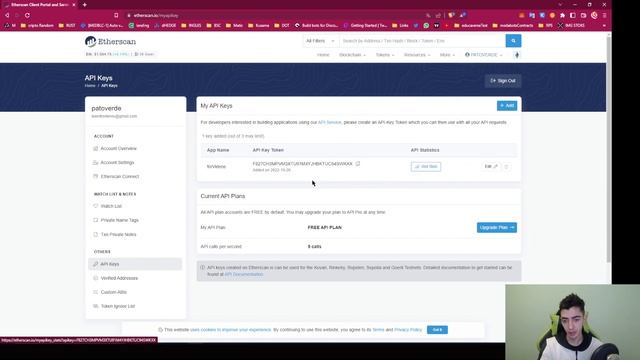Click the bookmark icon in the address bar

(116, 16)
